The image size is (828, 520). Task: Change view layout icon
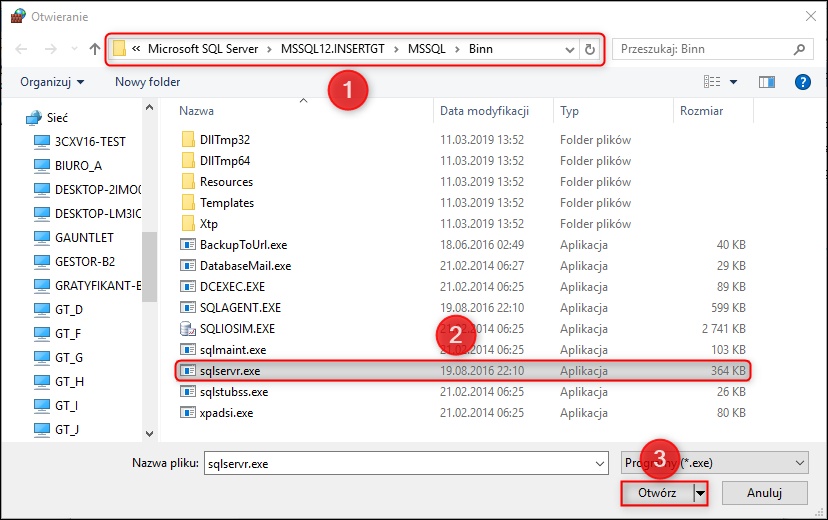712,81
